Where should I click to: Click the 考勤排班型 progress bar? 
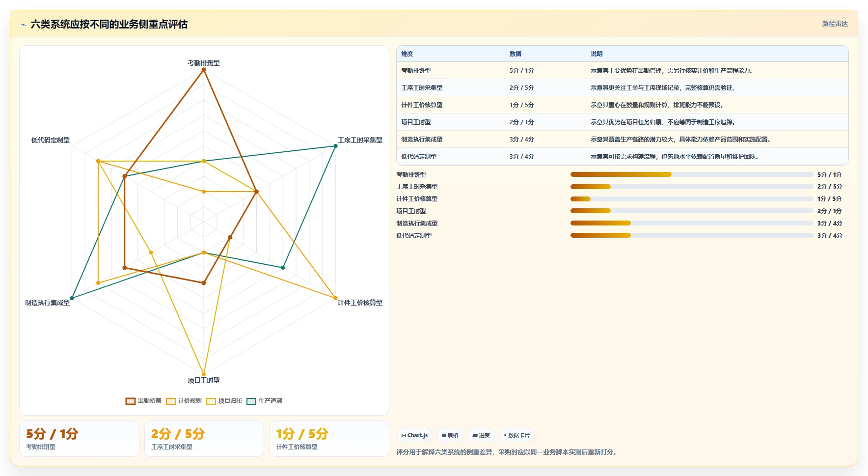692,174
